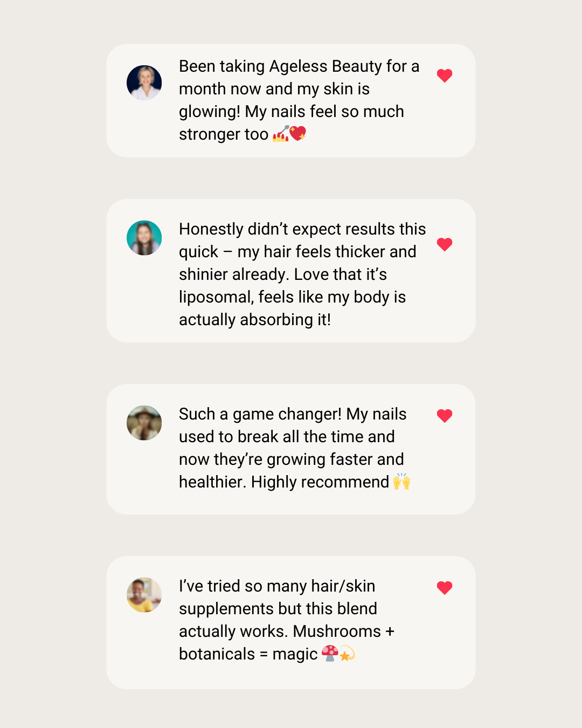Tap heart beside mushrooms and botanicals review

[445, 588]
